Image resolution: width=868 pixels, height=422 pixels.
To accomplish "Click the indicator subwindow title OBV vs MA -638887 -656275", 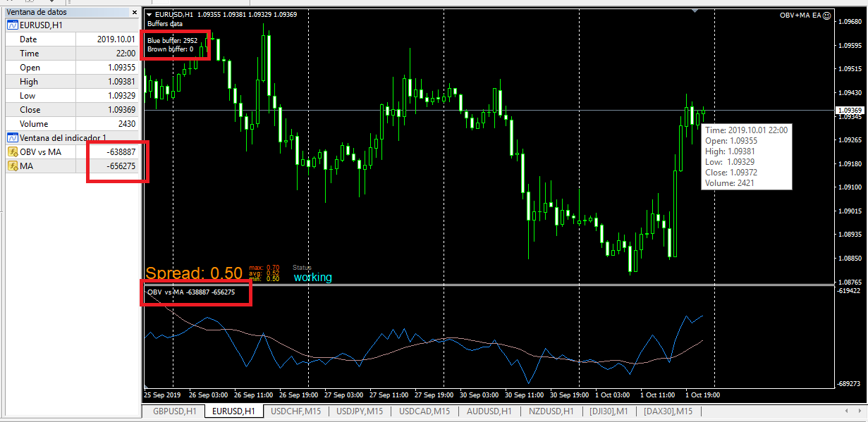I will (x=191, y=292).
